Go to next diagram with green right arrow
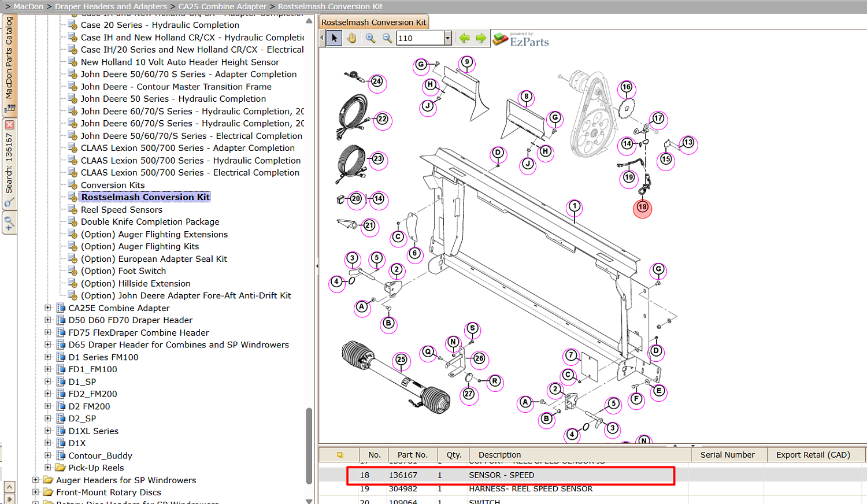Screen dimensions: 867x504 481,38
